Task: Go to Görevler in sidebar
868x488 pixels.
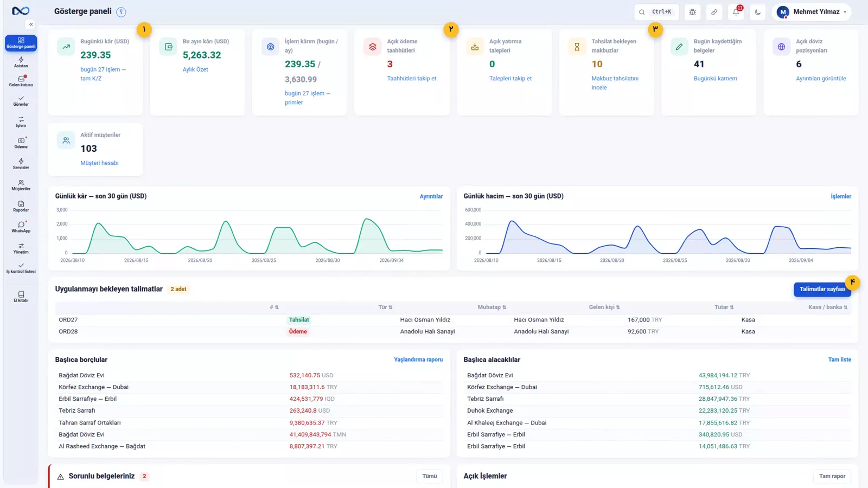Action: coord(21,101)
